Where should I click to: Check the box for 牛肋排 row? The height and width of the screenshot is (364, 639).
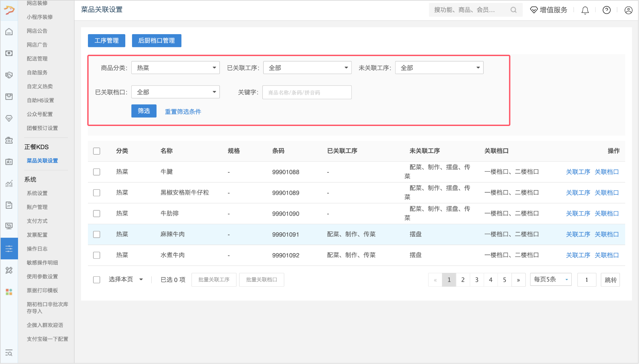97,214
